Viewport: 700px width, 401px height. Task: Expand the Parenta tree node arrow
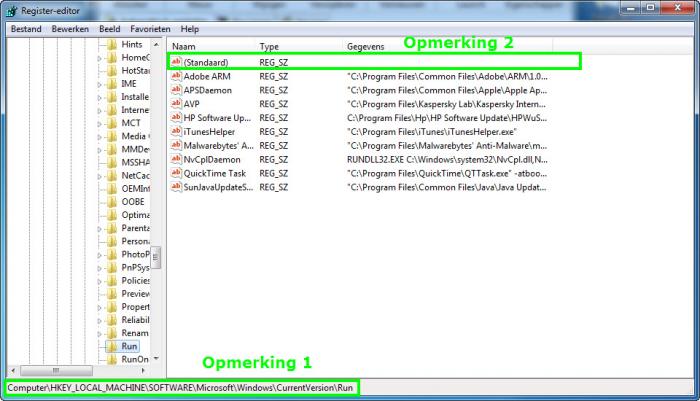coord(100,229)
